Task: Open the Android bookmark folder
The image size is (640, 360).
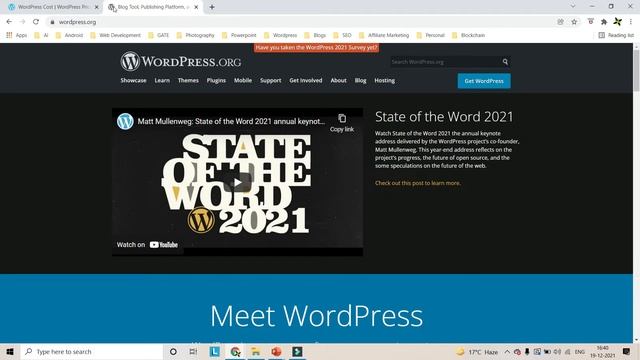Action: click(x=69, y=36)
